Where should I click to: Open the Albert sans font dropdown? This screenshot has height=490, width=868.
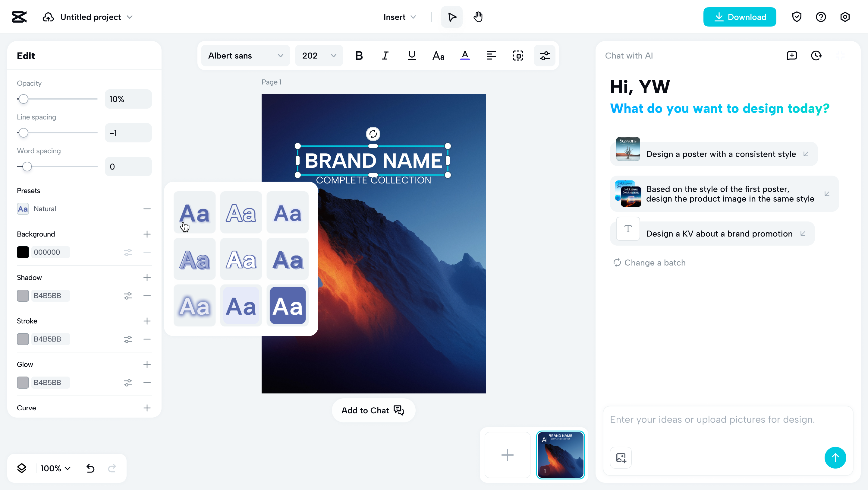tap(245, 56)
